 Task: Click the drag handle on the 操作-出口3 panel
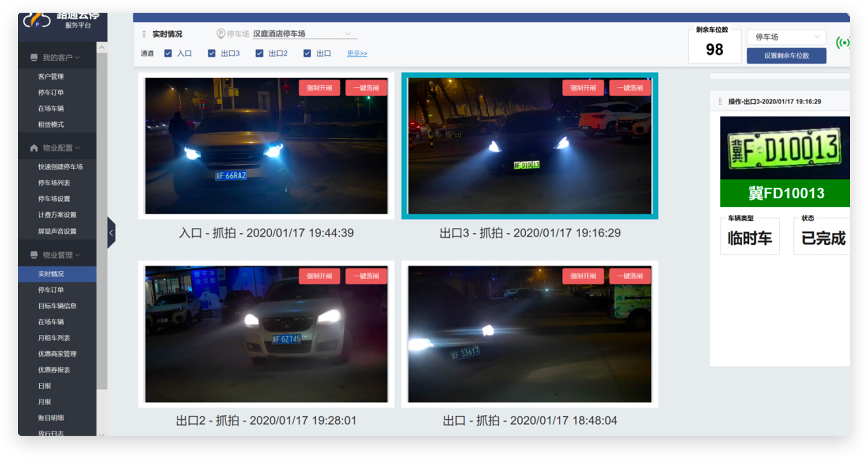(x=720, y=102)
